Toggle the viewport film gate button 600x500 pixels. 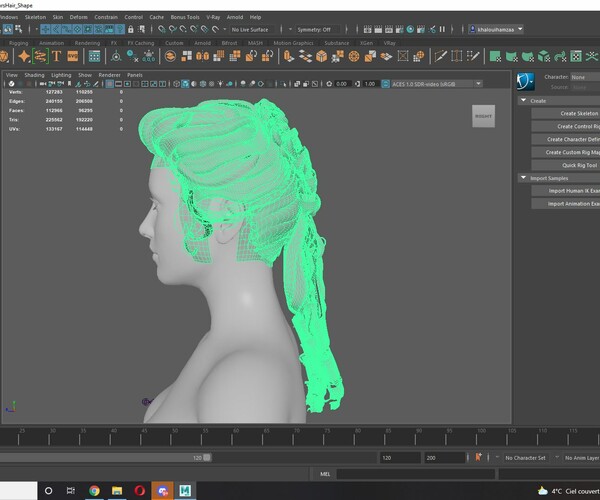coord(118,84)
